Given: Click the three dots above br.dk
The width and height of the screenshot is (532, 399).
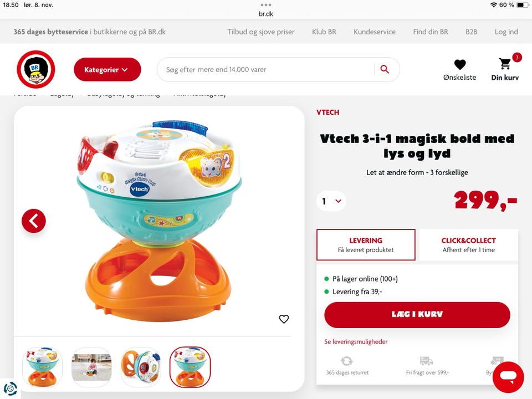Looking at the screenshot, I should (x=265, y=5).
